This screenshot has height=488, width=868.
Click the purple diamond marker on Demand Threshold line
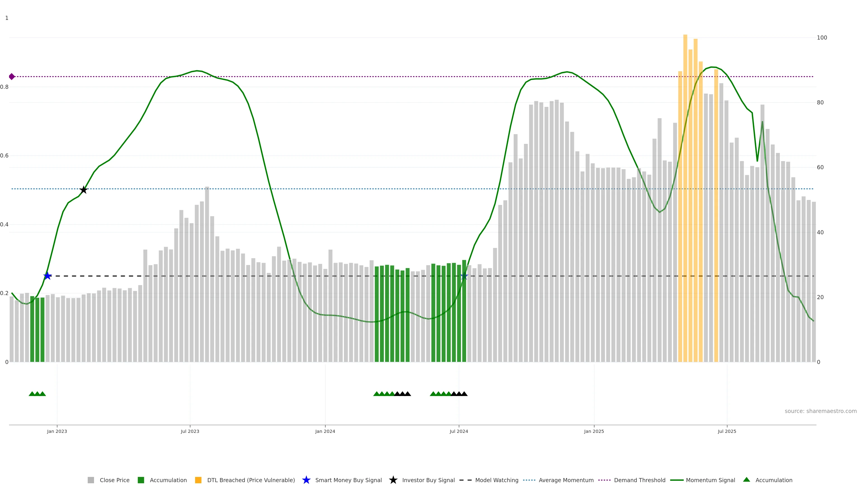(12, 77)
